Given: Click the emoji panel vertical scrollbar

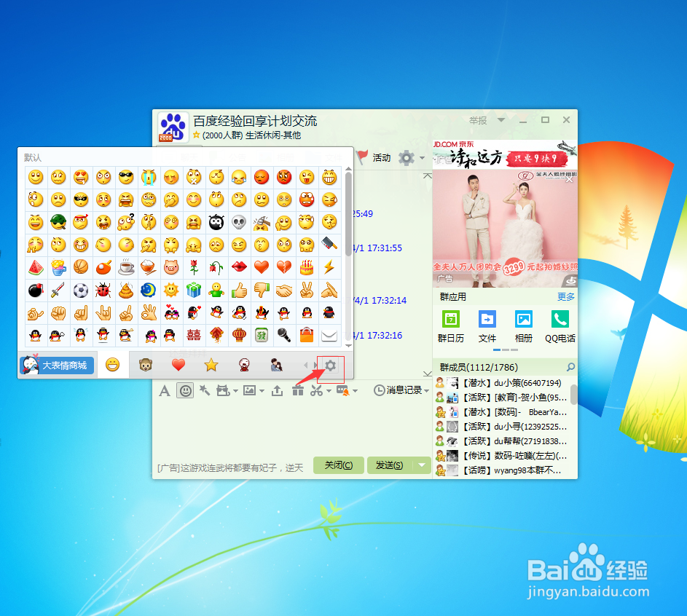Looking at the screenshot, I should pyautogui.click(x=348, y=213).
